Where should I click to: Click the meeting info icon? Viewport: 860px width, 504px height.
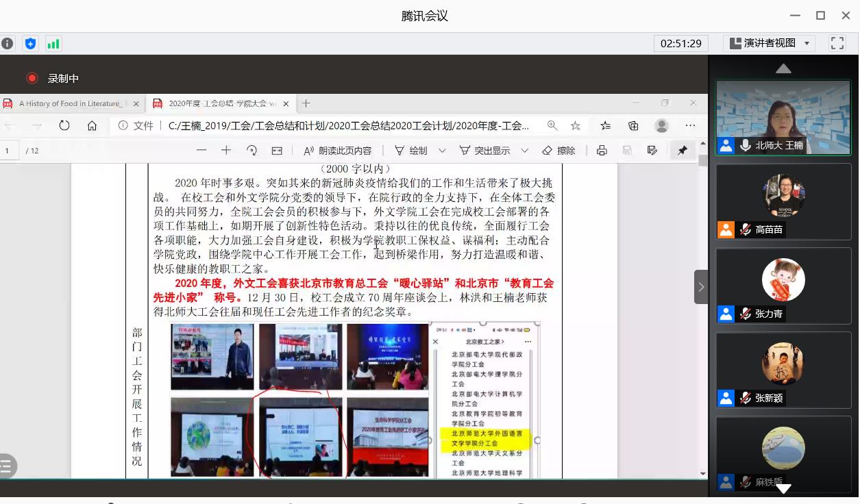tap(8, 44)
